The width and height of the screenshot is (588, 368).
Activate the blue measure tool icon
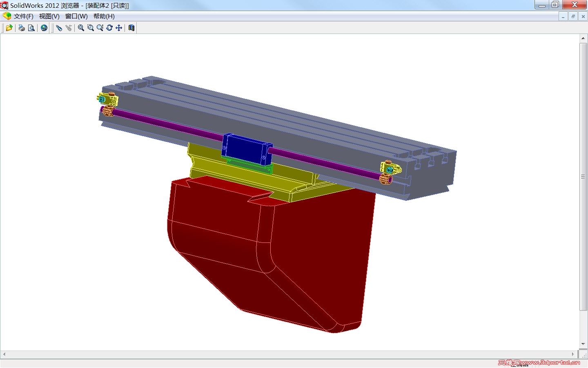point(59,28)
